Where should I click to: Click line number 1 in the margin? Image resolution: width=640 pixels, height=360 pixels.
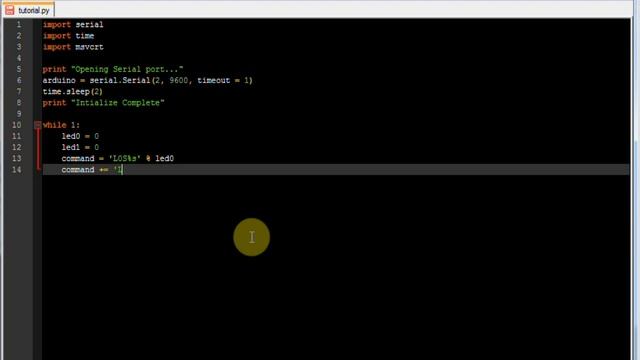[x=19, y=24]
